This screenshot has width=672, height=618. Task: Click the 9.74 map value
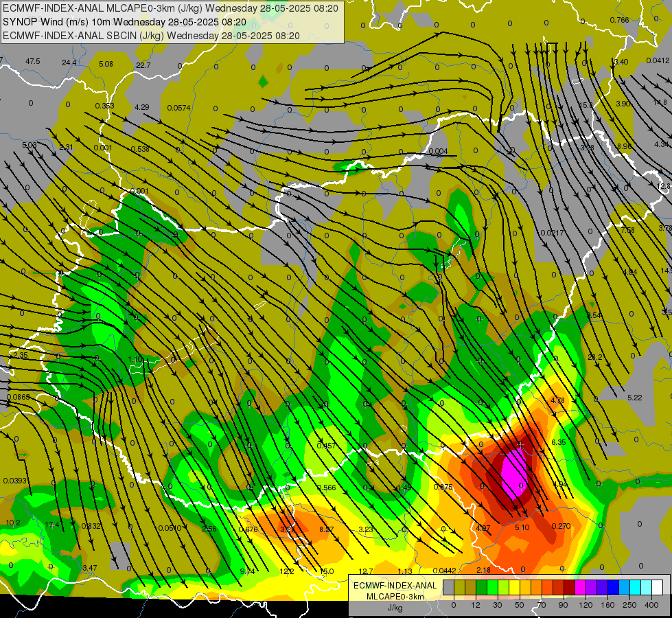point(247,571)
